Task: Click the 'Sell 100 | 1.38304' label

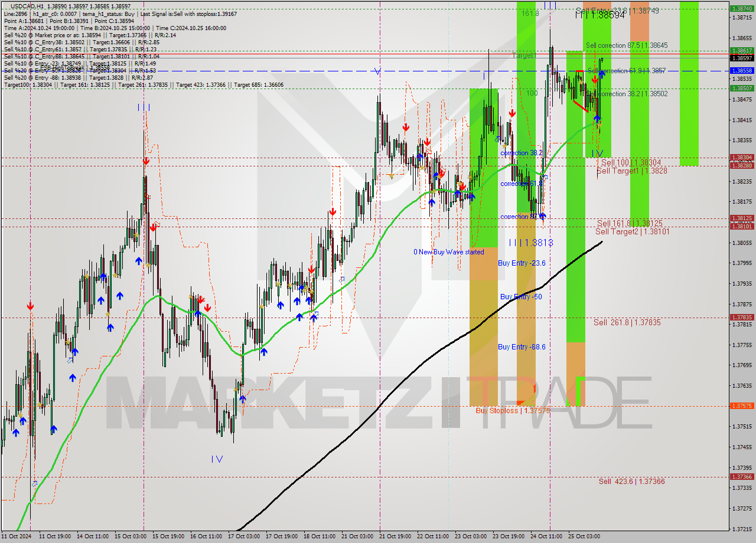Action: click(x=631, y=162)
